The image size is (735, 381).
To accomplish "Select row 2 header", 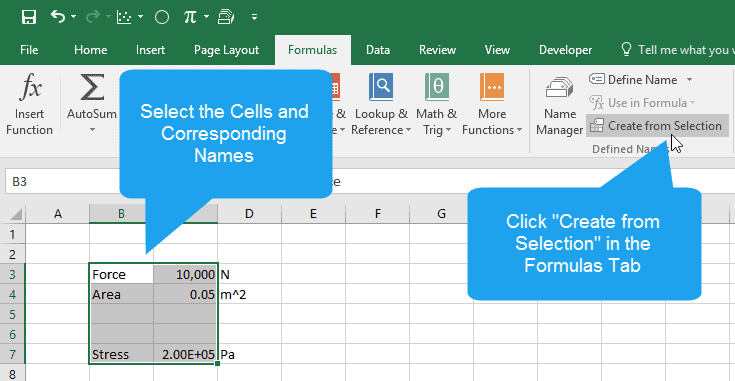I will click(13, 254).
